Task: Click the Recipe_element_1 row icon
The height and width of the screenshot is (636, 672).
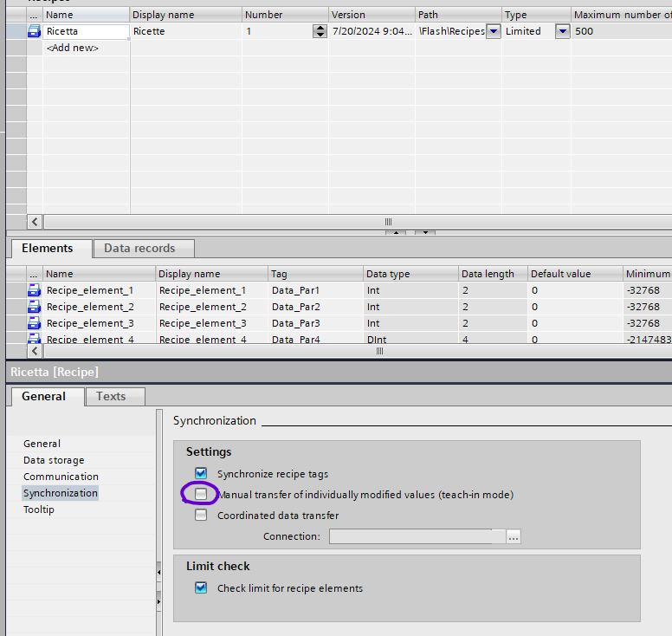Action: 34,290
